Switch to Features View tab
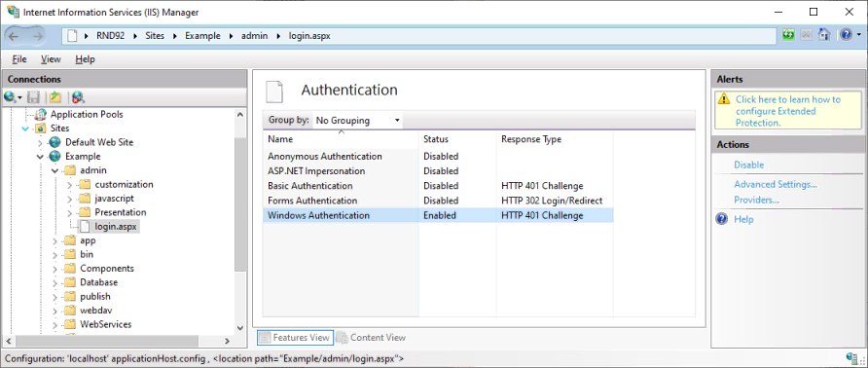The image size is (868, 368). (x=295, y=337)
